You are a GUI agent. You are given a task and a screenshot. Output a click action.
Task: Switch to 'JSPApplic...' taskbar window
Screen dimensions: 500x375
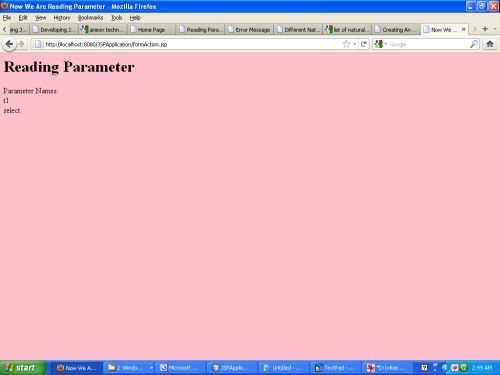(x=233, y=368)
